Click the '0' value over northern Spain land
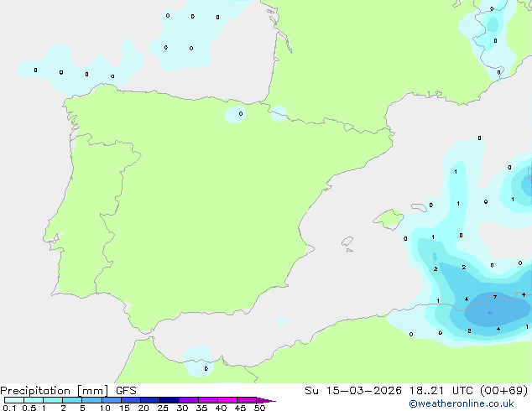Screen dimensions: 532x411 [241, 113]
